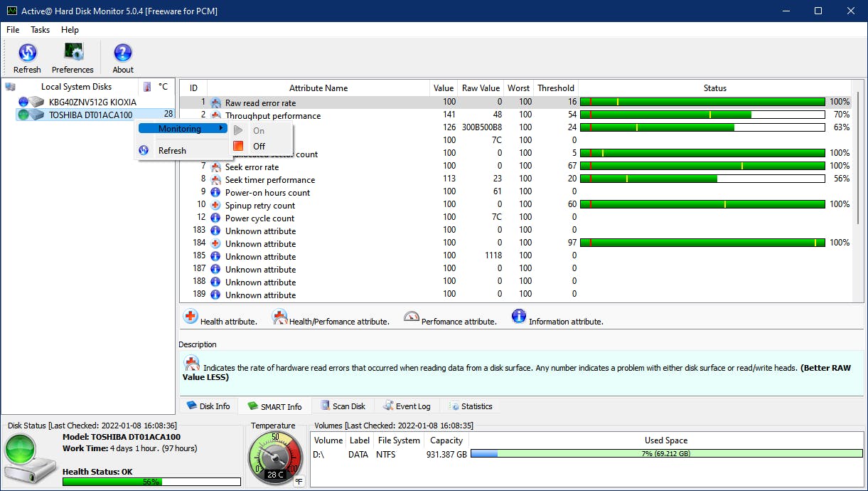Click the large green disk status icon
Viewport: 868px width, 491px height.
point(29,458)
